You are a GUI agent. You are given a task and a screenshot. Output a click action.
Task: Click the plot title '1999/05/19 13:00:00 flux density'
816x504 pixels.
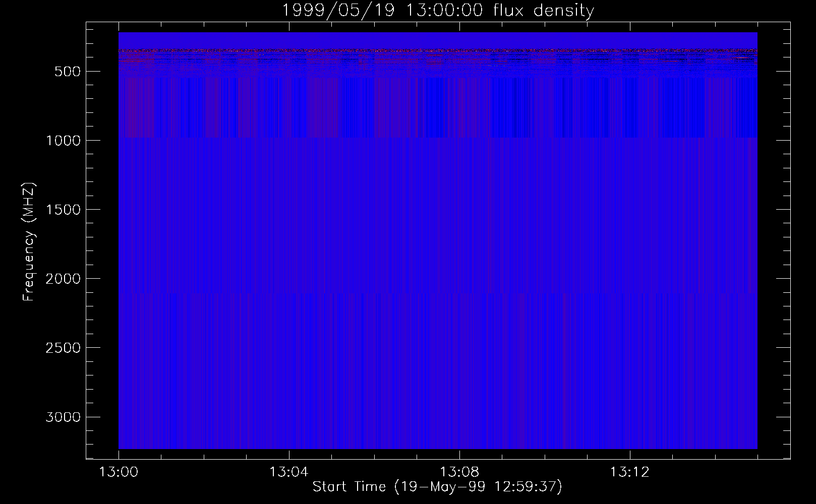pyautogui.click(x=437, y=10)
